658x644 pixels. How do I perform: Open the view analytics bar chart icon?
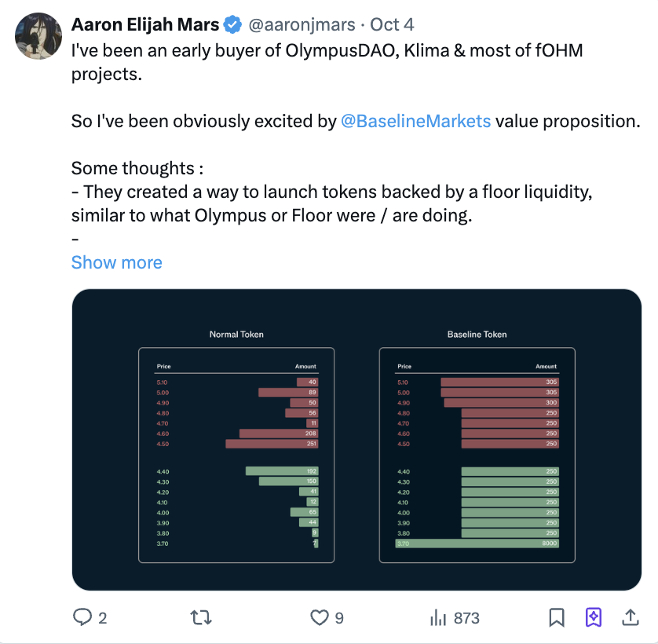(437, 618)
